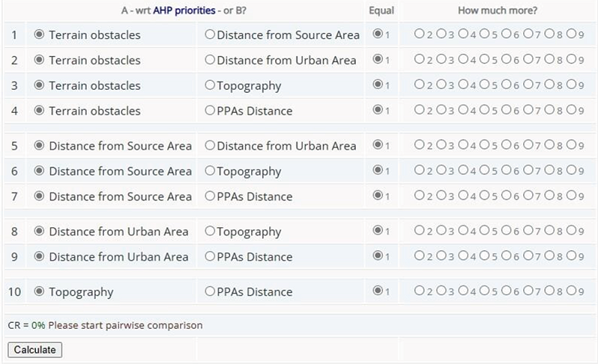Image resolution: width=598 pixels, height=364 pixels.
Task: Set row 2 intensity to 5
Action: (484, 61)
